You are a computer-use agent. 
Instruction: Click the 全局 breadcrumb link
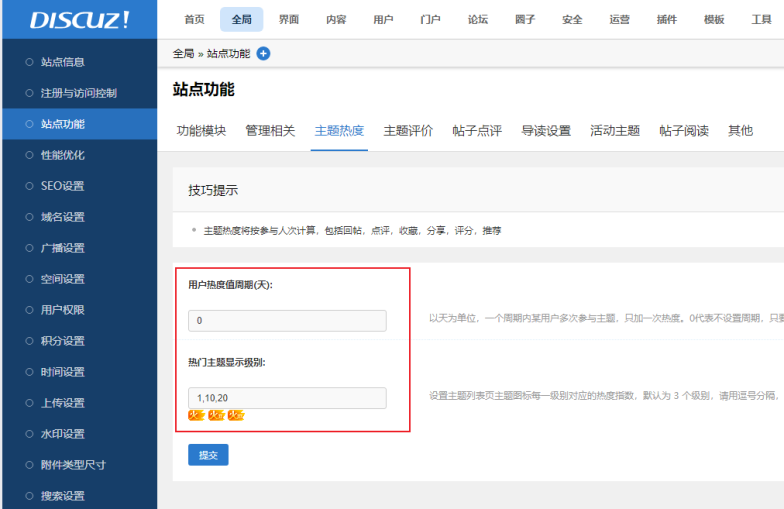[183, 54]
